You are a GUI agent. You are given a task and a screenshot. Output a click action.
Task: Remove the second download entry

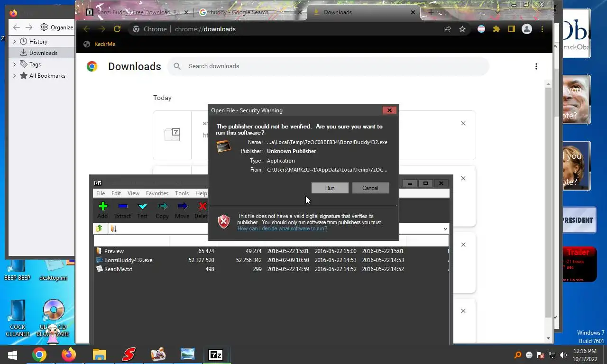(463, 178)
